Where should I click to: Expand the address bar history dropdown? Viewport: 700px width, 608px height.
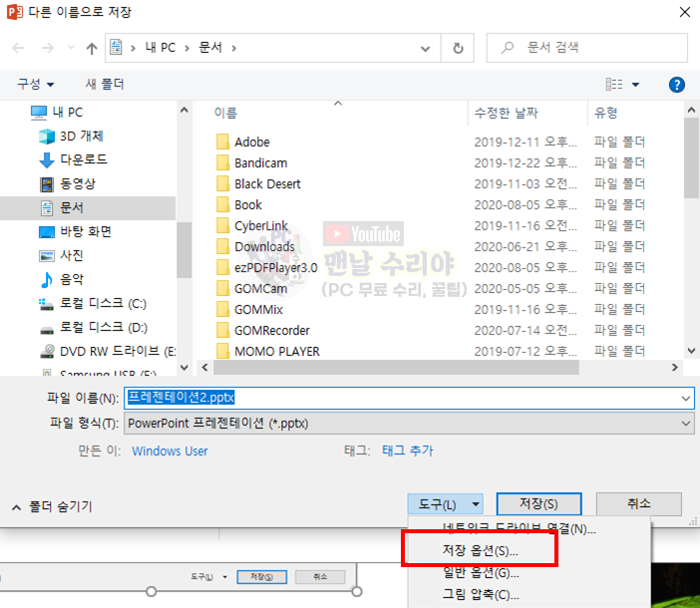coord(425,48)
